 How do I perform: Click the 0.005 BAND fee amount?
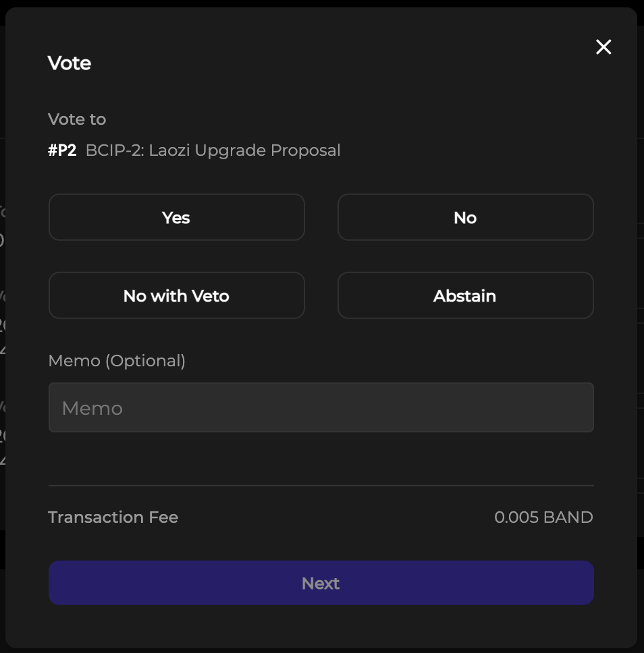[x=543, y=517]
